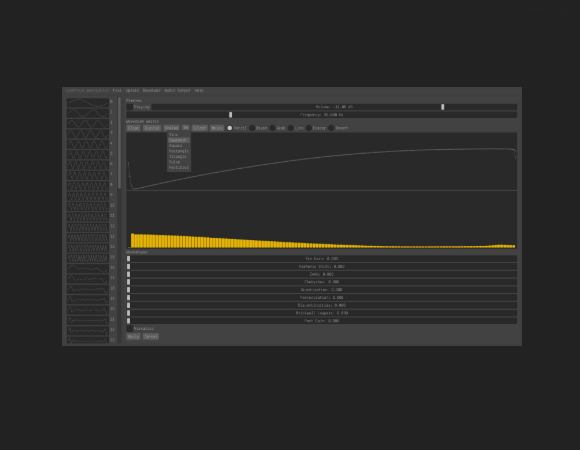Open the File menu
The height and width of the screenshot is (450, 580).
point(117,90)
